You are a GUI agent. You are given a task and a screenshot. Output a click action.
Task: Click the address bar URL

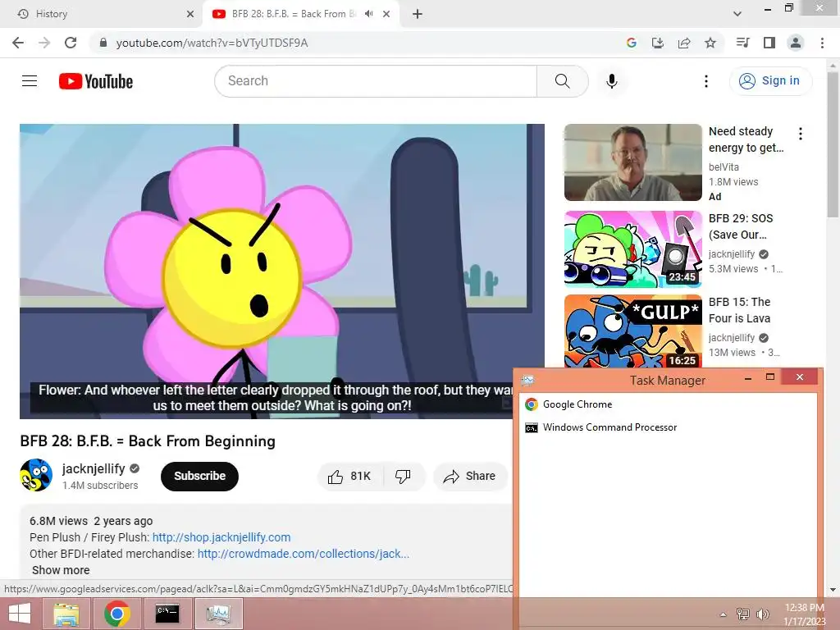click(212, 43)
